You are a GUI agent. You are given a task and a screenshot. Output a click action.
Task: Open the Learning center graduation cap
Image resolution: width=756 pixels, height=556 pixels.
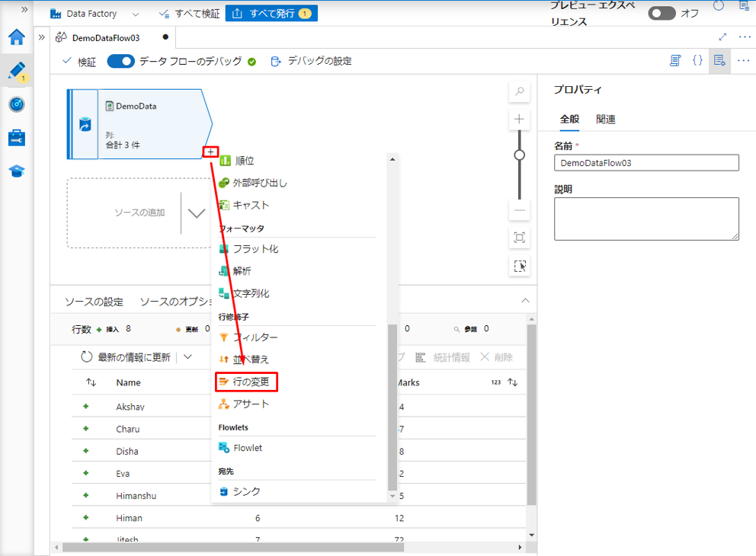coord(17,171)
